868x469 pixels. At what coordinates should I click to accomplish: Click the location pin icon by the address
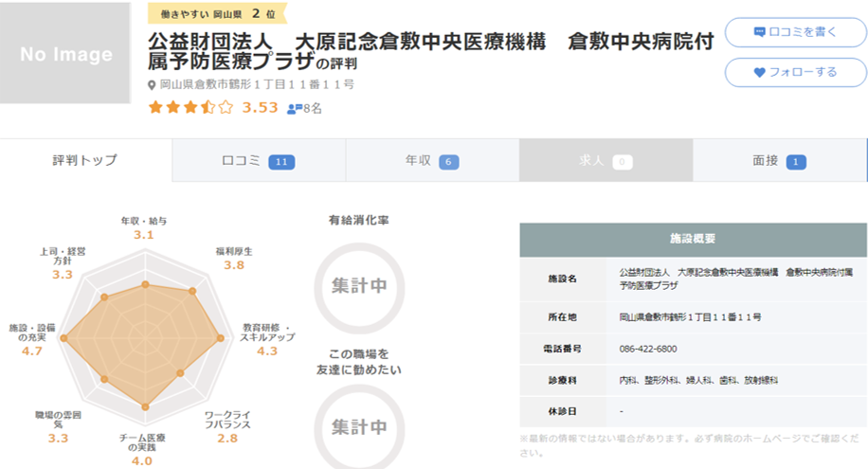tap(152, 85)
